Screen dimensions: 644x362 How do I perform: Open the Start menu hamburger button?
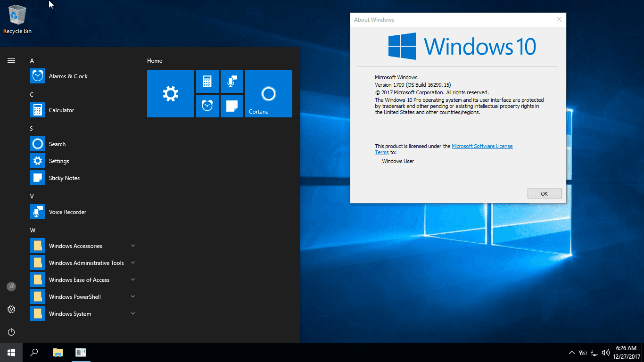tap(11, 60)
